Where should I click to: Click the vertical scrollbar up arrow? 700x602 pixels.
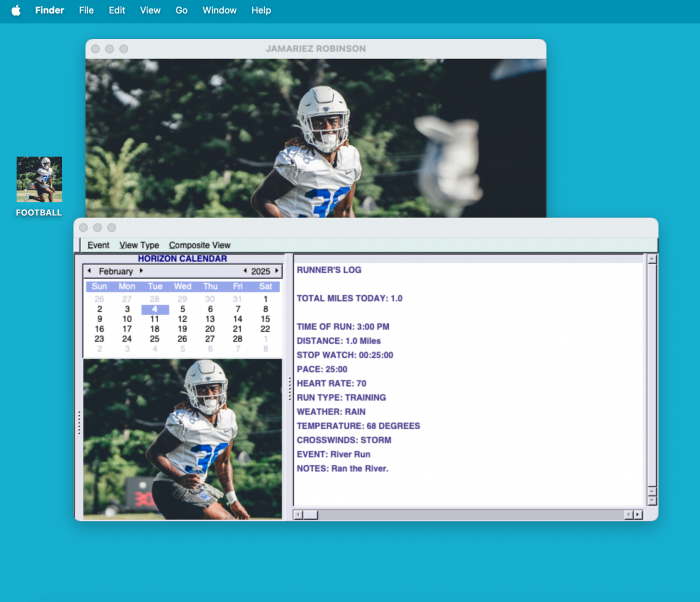652,259
